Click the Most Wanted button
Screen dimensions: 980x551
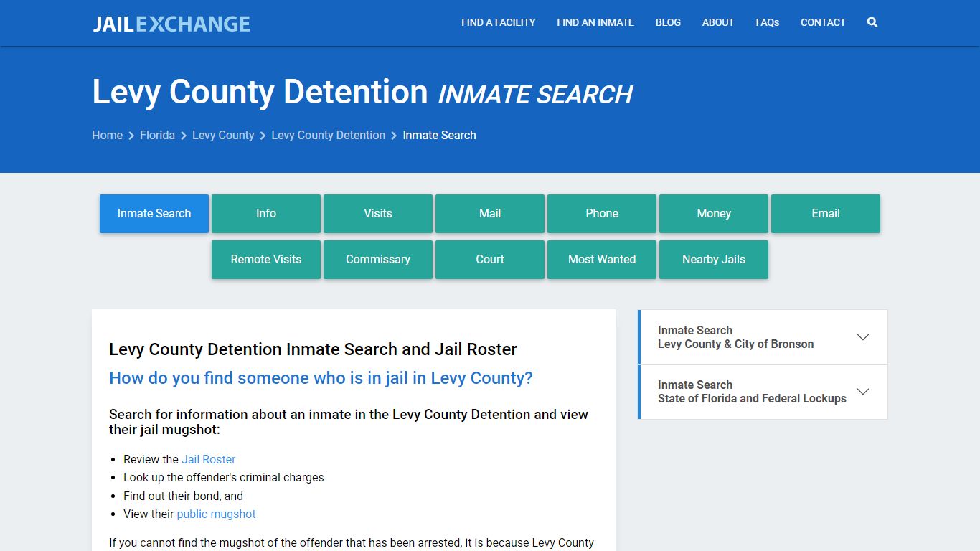point(602,260)
